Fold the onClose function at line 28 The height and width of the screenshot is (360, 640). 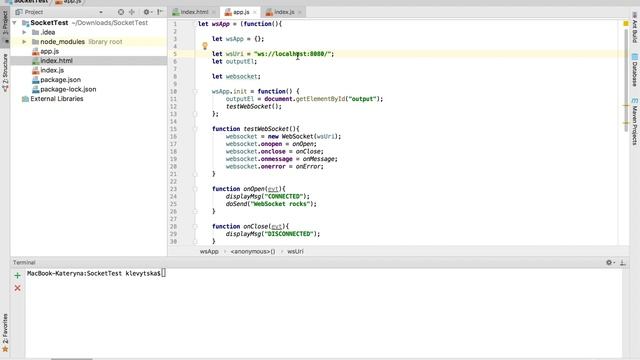point(195,227)
